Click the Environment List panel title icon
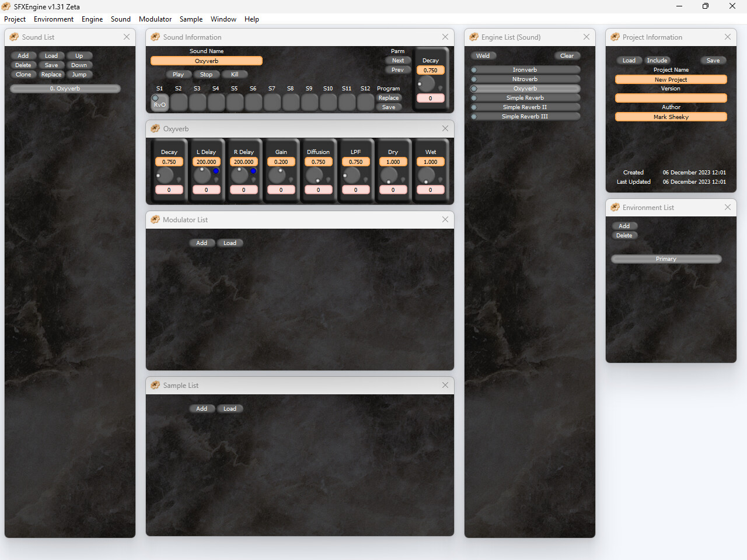Screen dimensions: 747x560 tap(615, 207)
